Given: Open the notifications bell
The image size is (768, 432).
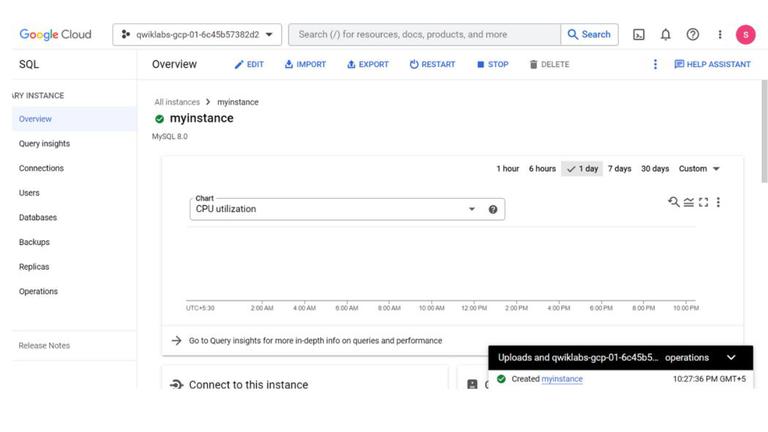Looking at the screenshot, I should [x=666, y=35].
